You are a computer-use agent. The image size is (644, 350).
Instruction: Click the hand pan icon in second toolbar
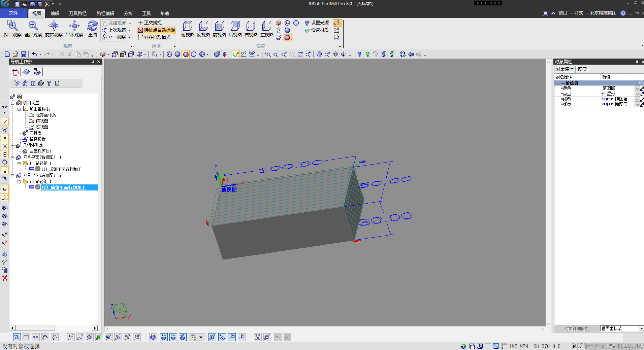point(319,54)
